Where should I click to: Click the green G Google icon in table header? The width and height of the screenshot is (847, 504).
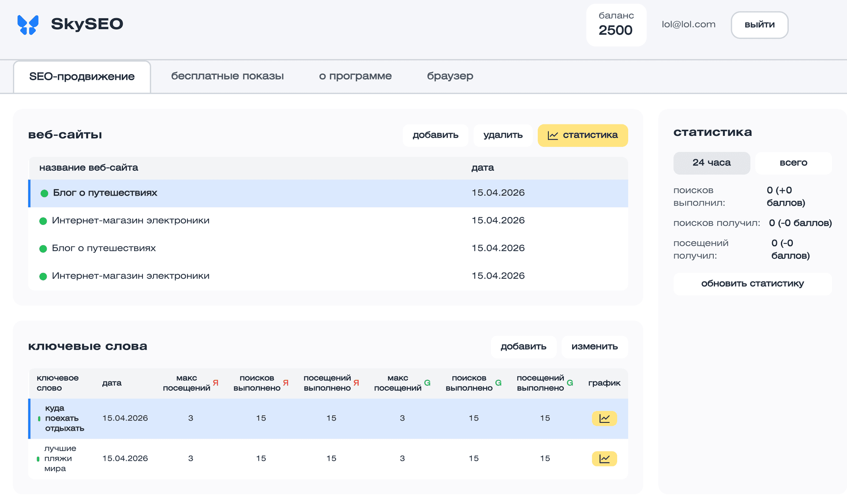coord(427,383)
